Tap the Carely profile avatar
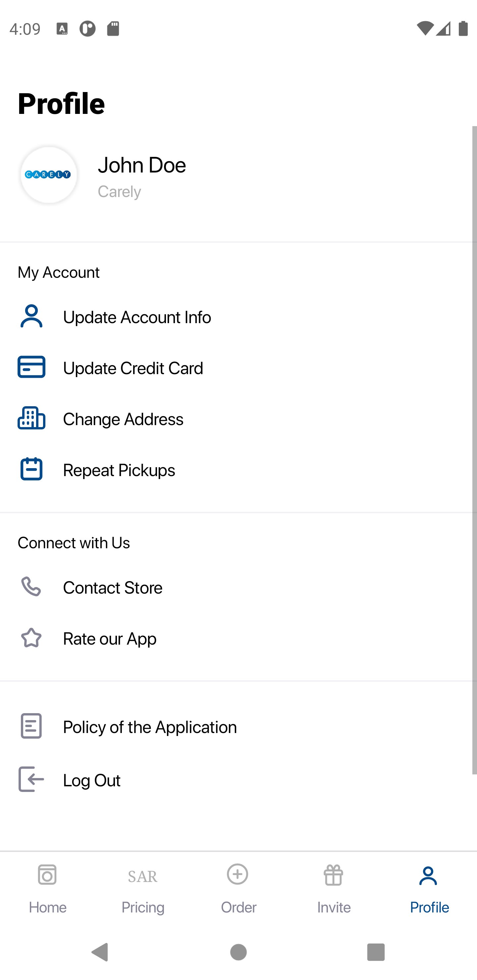Viewport: 477px width, 980px height. [48, 174]
